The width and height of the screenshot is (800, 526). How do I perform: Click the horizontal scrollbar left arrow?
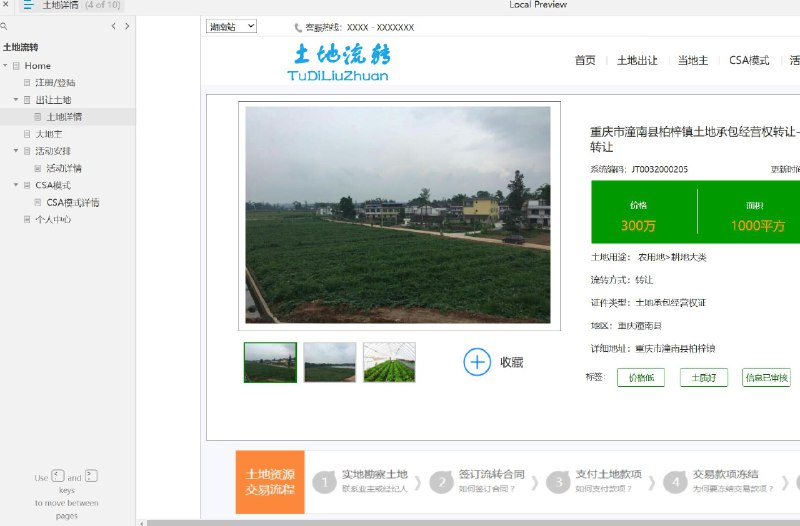[142, 523]
